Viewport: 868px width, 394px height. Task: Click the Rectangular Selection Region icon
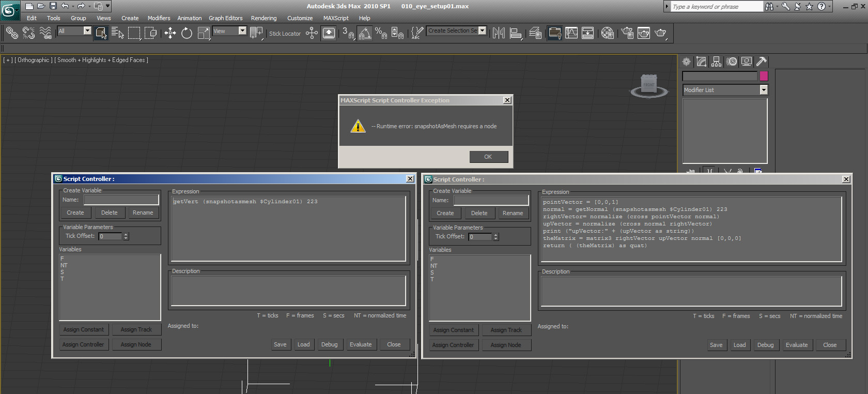pos(134,33)
